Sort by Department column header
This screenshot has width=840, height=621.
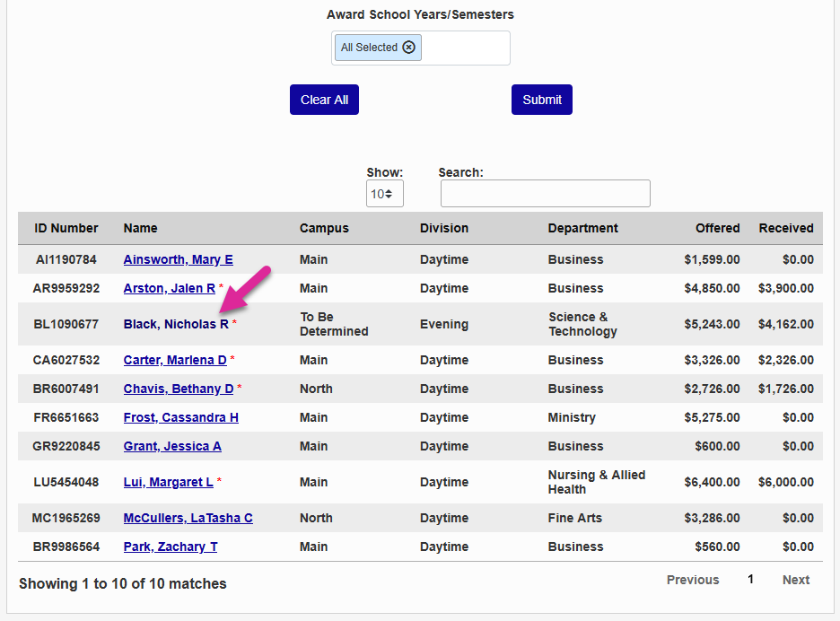pos(582,228)
